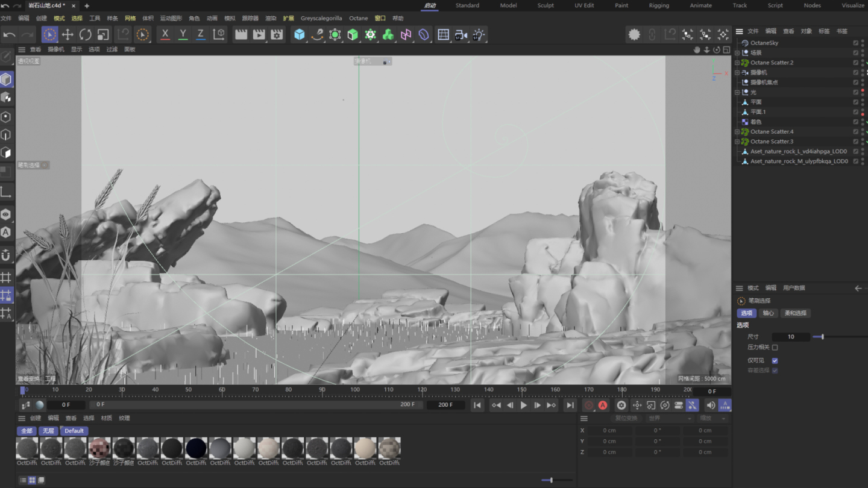Switch coordinate system icon beside Z axis
The height and width of the screenshot is (488, 868).
tap(219, 34)
